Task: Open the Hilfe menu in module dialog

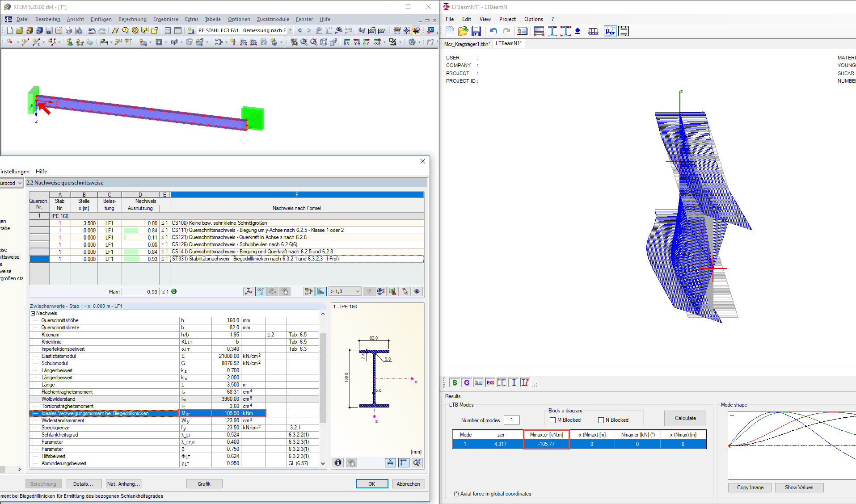Action: click(42, 172)
